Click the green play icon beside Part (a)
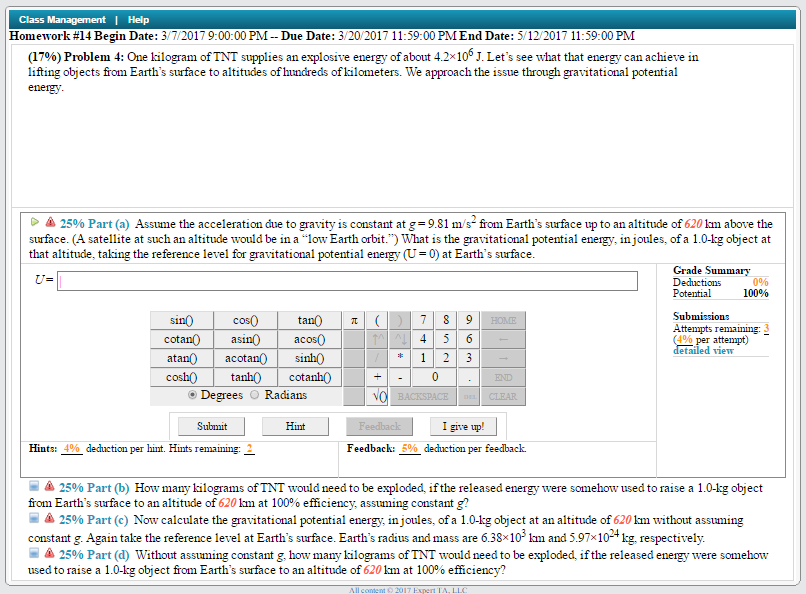 coord(34,222)
